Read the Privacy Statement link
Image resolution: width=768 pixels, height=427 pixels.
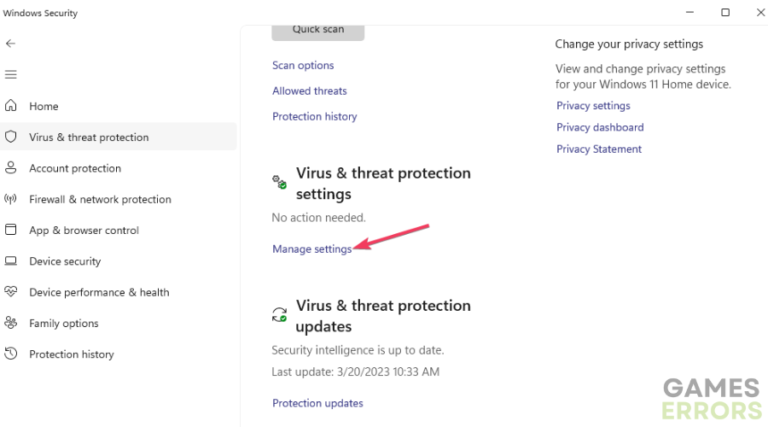tap(599, 149)
